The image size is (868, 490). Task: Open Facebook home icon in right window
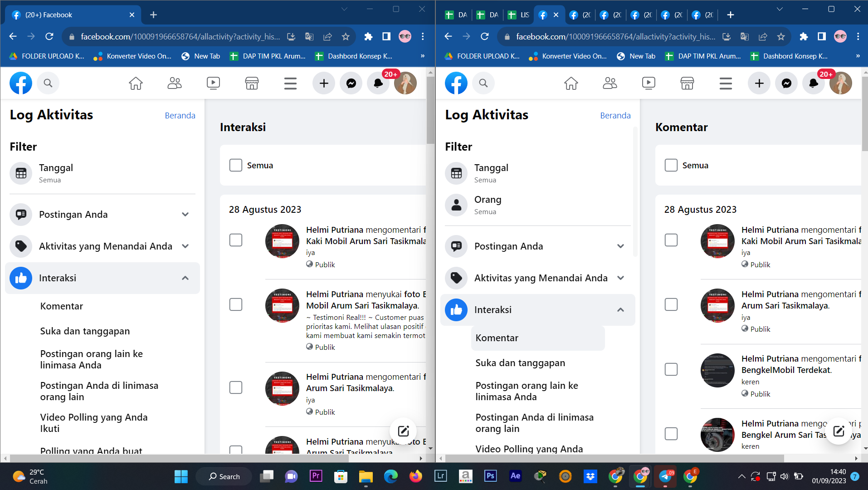(x=571, y=83)
